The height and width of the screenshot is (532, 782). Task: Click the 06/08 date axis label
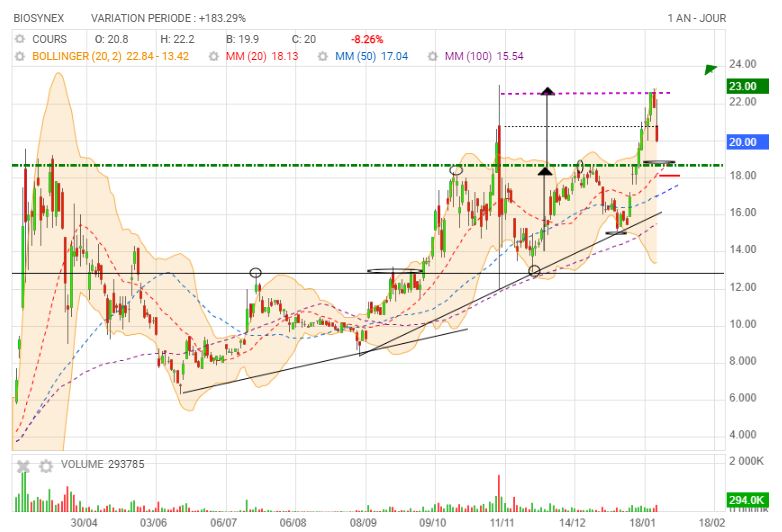click(293, 523)
